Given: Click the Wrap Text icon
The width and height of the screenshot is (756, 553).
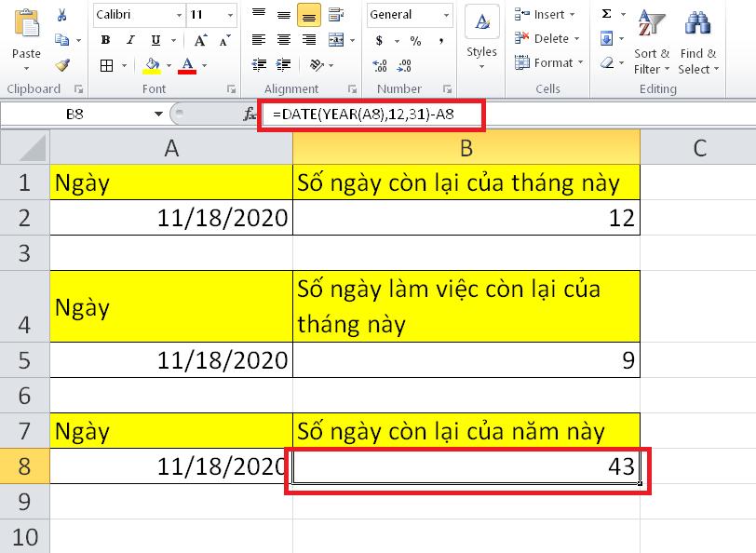Looking at the screenshot, I should pos(337,15).
